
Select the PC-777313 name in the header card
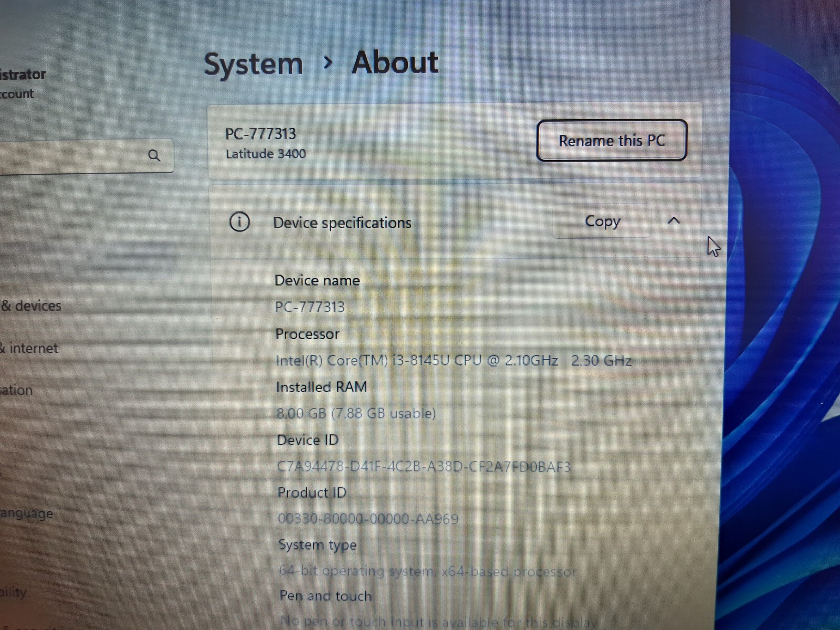pyautogui.click(x=260, y=134)
